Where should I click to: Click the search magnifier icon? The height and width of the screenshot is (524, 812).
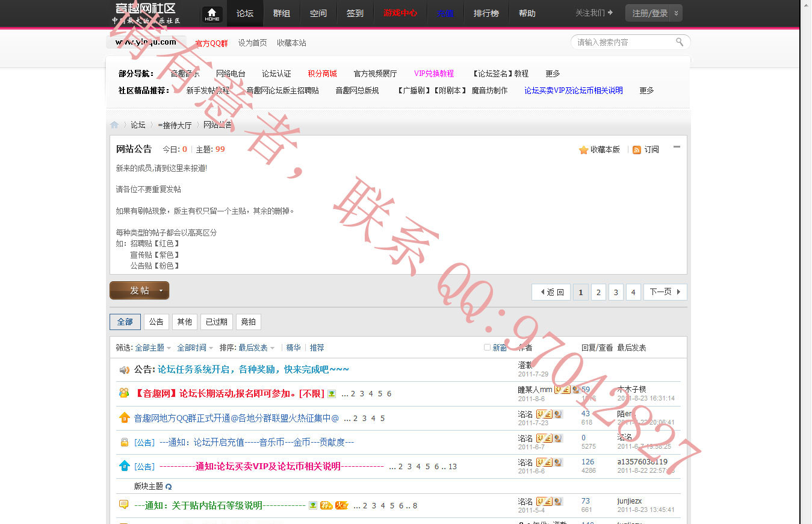(x=680, y=42)
